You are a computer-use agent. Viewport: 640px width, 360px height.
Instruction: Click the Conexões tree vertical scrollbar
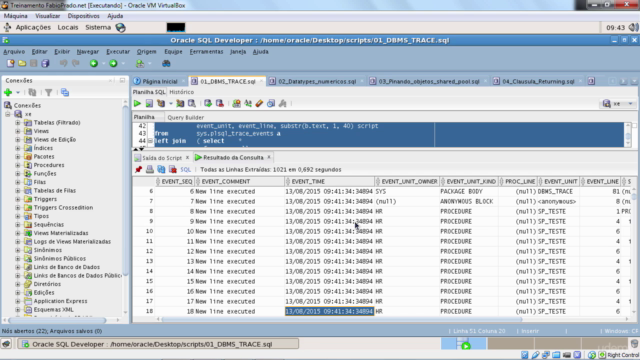pyautogui.click(x=125, y=192)
